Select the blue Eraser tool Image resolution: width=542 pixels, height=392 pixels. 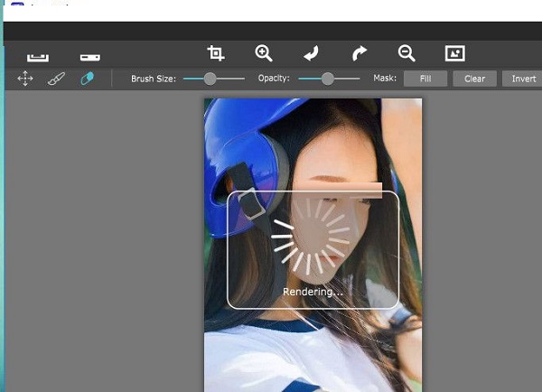(x=87, y=79)
